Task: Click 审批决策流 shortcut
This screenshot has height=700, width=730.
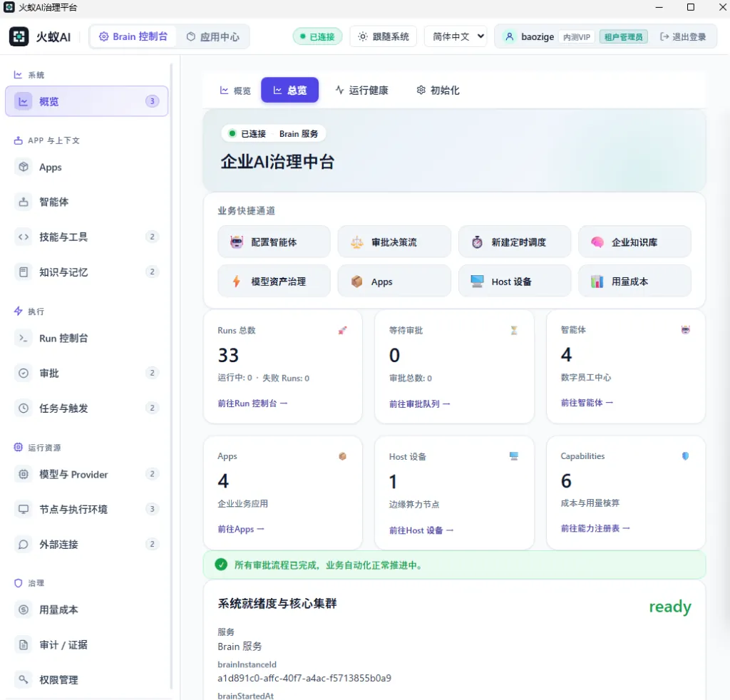Action: [x=394, y=242]
